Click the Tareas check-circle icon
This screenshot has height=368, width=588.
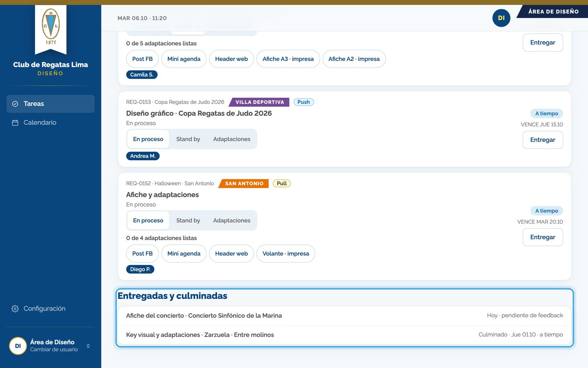(x=15, y=104)
